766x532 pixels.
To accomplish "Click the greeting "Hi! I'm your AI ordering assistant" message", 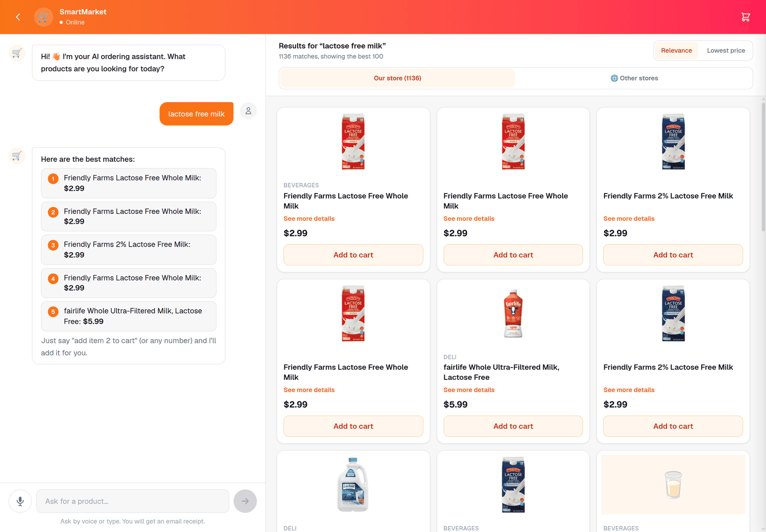I will click(129, 63).
